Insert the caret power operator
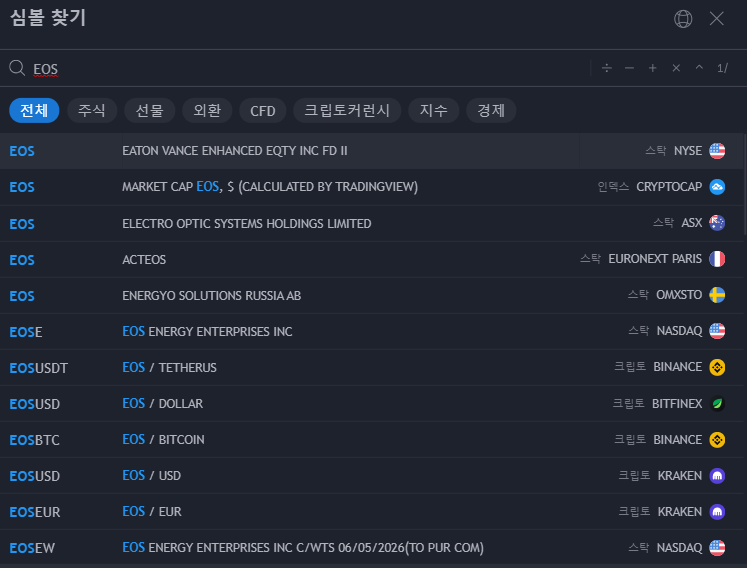 pos(699,68)
